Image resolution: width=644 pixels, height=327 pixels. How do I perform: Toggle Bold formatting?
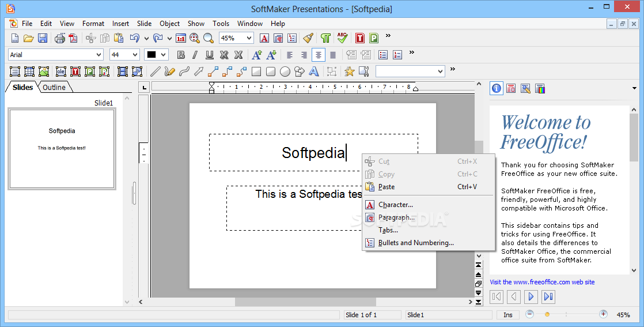tap(181, 55)
